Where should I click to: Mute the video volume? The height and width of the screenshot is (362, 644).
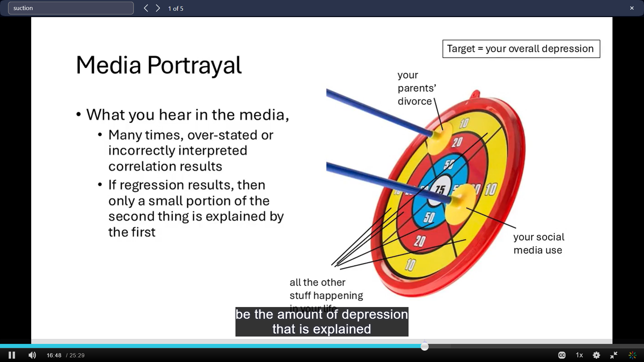32,355
